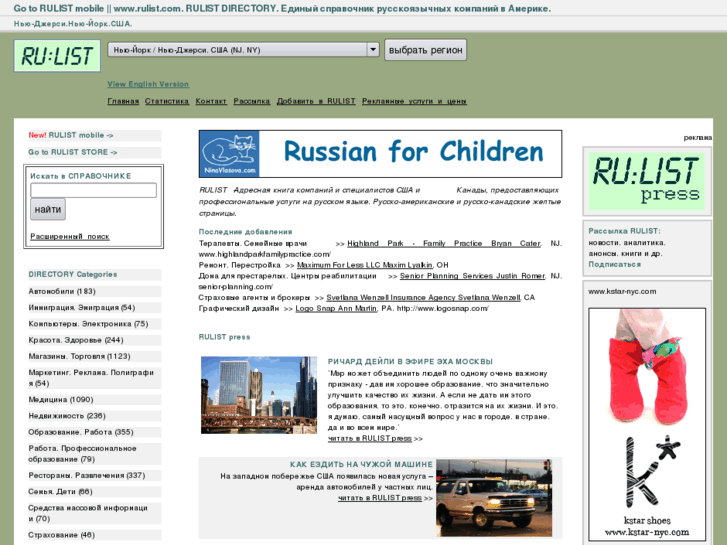
Task: Open View English Version link
Action: (x=148, y=84)
